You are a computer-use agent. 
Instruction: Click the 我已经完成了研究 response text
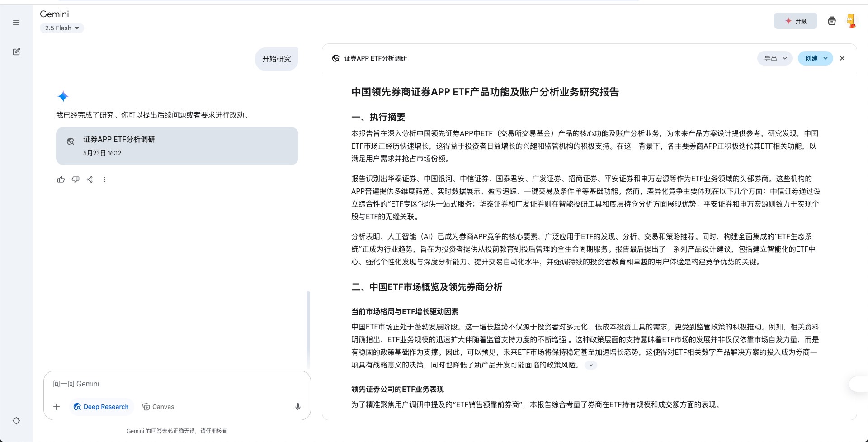[x=153, y=115]
